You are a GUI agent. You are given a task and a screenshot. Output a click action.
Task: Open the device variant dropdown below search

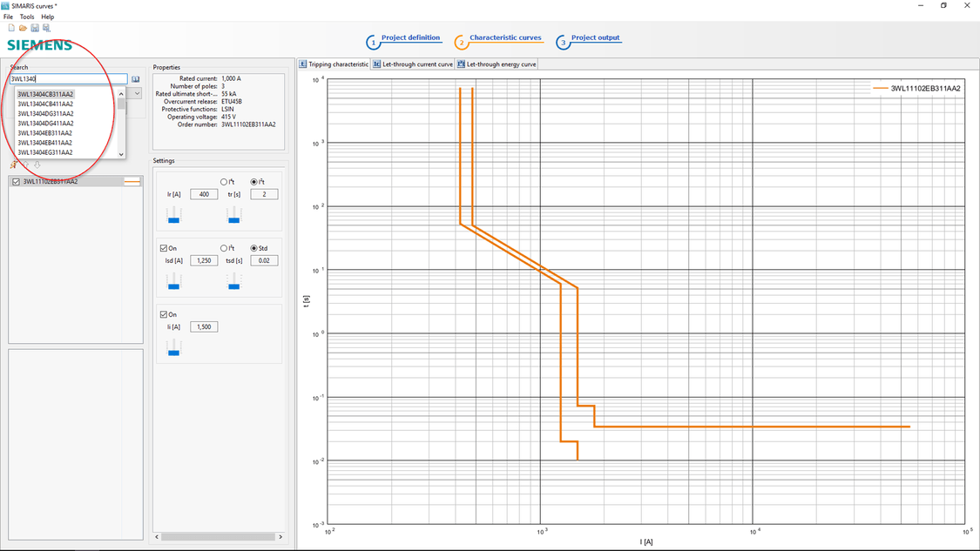137,93
